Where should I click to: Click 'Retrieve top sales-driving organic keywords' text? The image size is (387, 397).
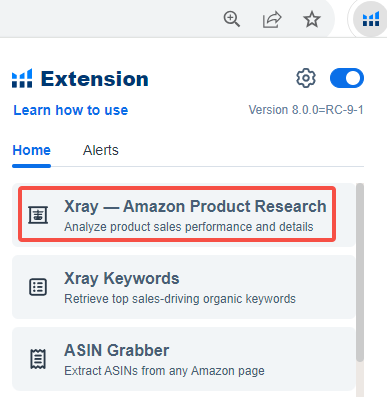(x=180, y=299)
